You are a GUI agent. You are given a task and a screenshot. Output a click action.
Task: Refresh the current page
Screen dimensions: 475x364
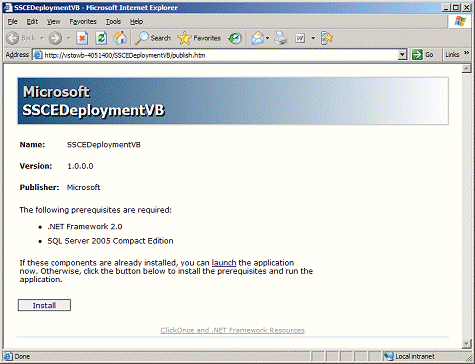[101, 38]
